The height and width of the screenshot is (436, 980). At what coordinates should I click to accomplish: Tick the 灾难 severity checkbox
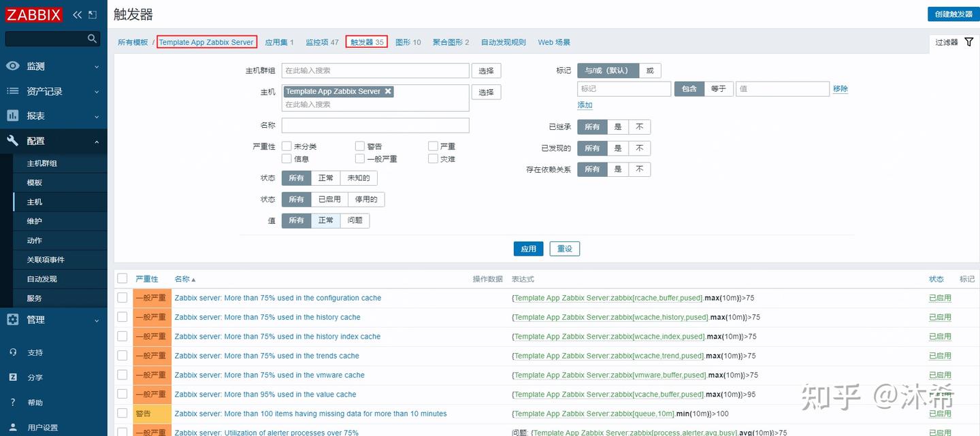(x=434, y=158)
